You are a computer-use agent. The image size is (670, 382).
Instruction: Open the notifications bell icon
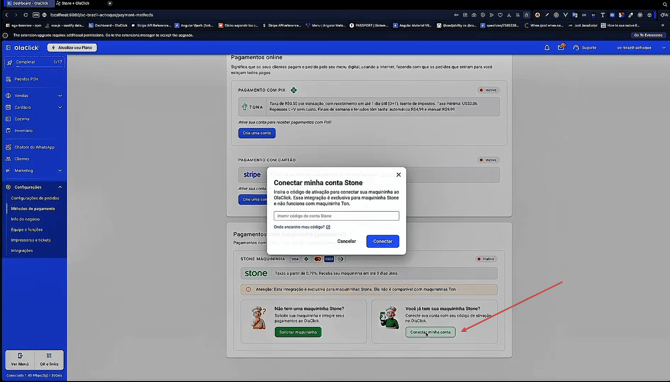[547, 47]
